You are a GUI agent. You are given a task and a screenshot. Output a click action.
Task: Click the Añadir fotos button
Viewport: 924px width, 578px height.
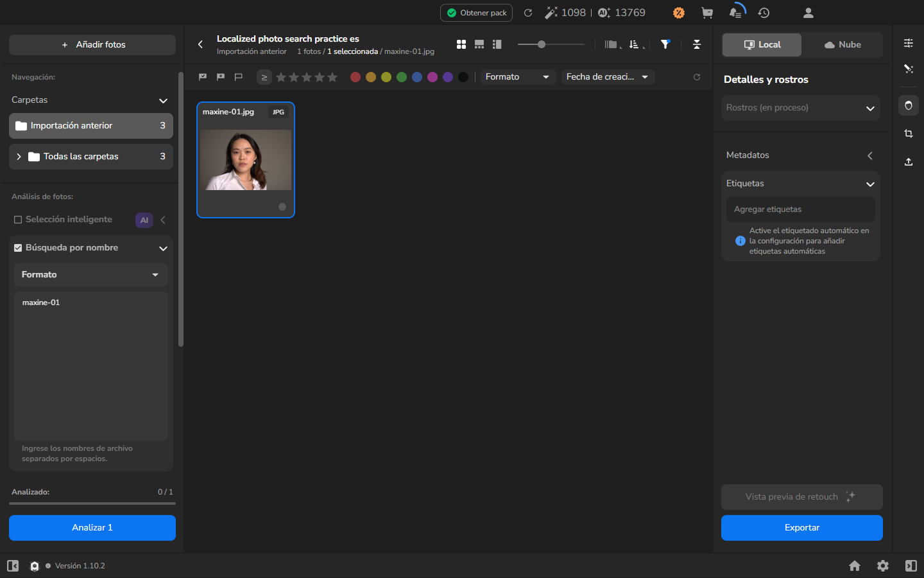coord(92,45)
